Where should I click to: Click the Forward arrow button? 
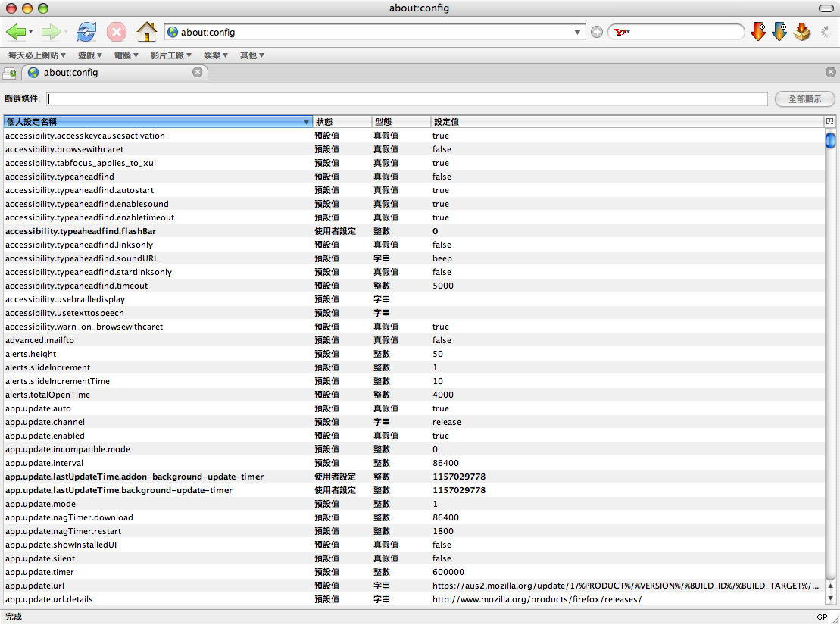51,32
